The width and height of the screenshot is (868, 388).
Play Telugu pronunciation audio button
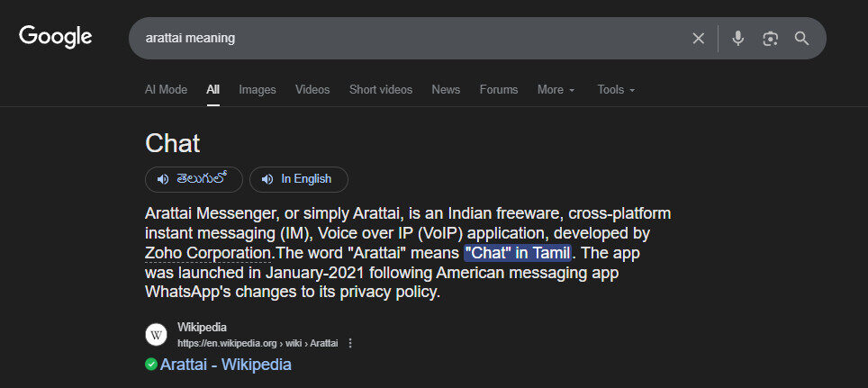click(x=194, y=179)
